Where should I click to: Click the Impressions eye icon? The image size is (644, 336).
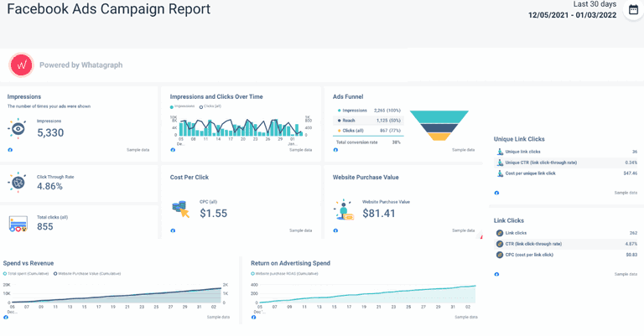pyautogui.click(x=18, y=127)
